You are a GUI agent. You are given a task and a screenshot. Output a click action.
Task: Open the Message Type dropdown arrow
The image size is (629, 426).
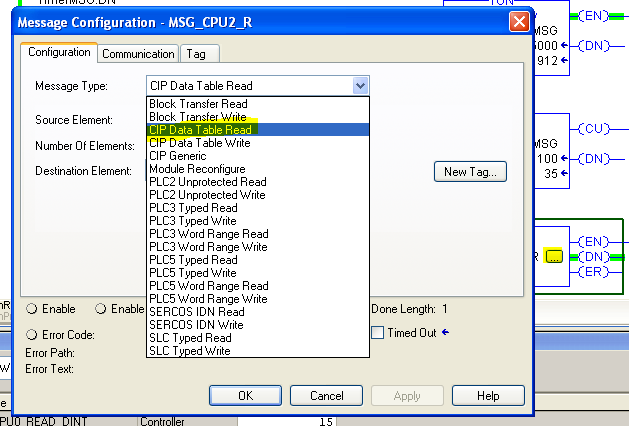360,85
